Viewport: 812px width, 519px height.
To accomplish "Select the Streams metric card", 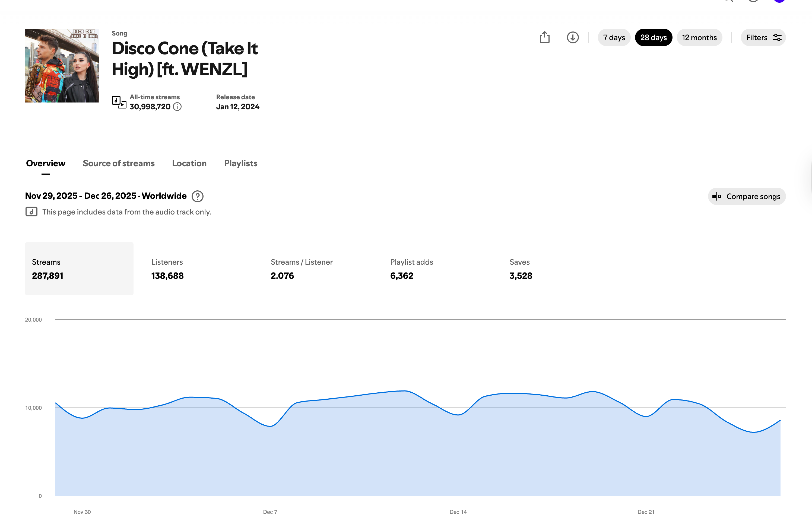I will point(79,269).
